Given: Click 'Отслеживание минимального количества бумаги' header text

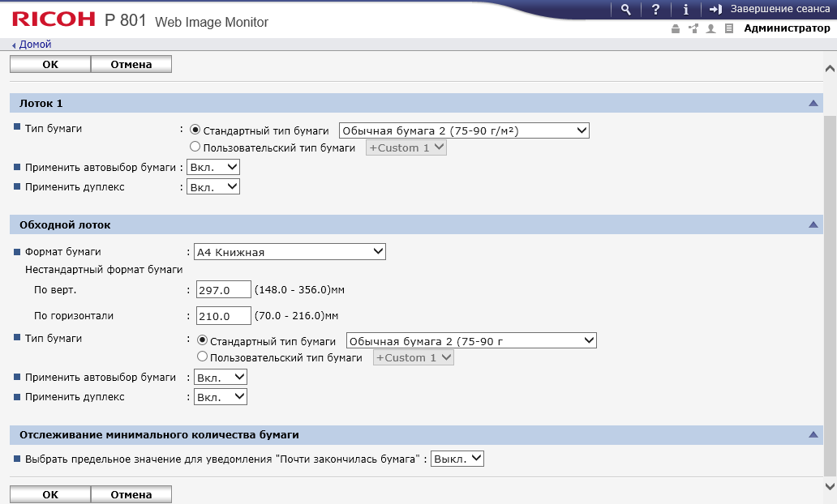Looking at the screenshot, I should [159, 434].
